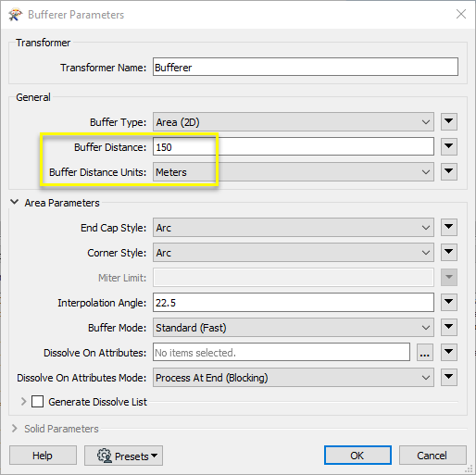The width and height of the screenshot is (476, 475).
Task: Open the Buffer Distance Units dropdown
Action: pos(294,172)
